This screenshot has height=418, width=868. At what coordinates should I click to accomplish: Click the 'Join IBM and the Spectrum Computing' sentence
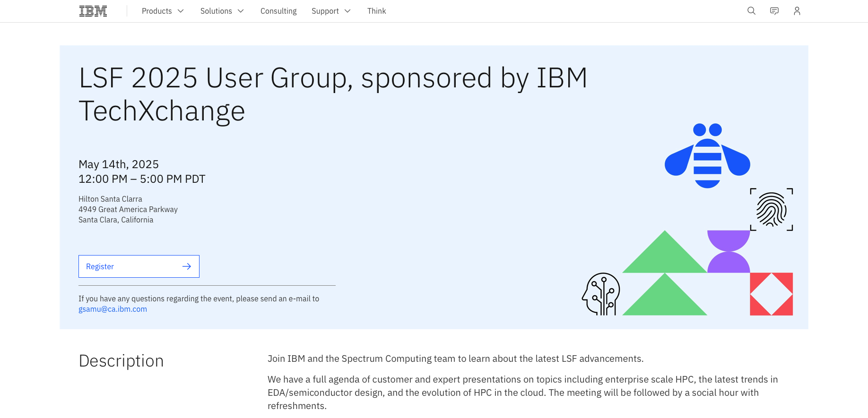[455, 358]
